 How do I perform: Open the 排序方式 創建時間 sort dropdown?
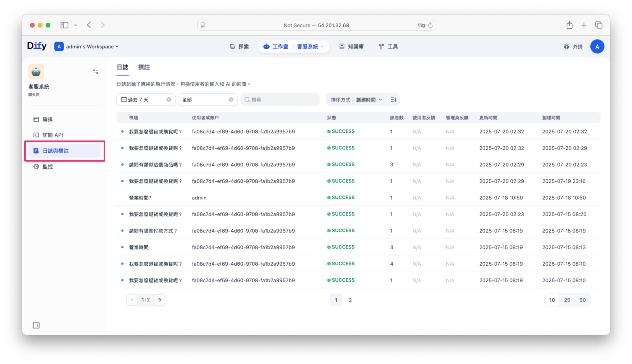coord(356,100)
